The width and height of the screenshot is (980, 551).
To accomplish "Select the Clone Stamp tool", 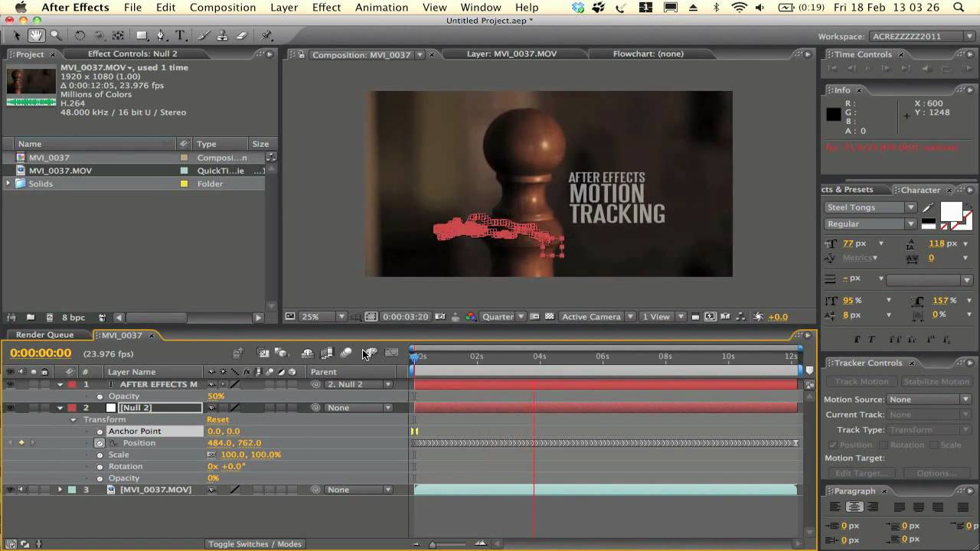I will point(223,36).
